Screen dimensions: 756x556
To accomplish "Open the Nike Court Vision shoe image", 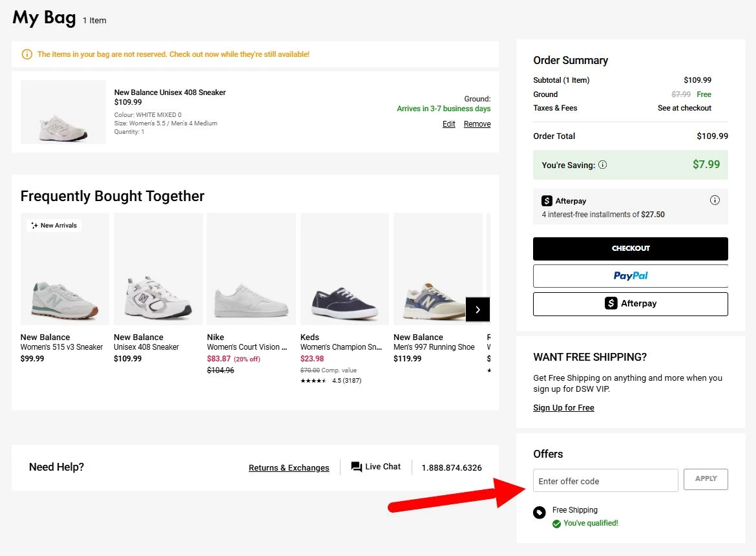I will (251, 269).
